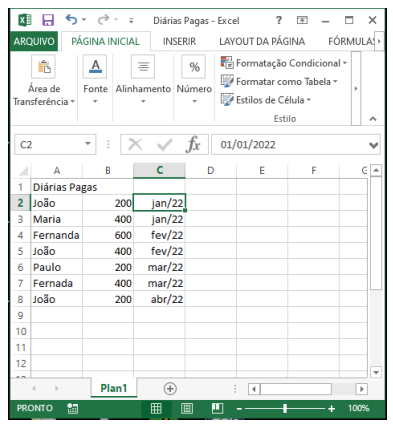The width and height of the screenshot is (393, 425).
Task: Switch to Page Layout view
Action: click(x=187, y=408)
